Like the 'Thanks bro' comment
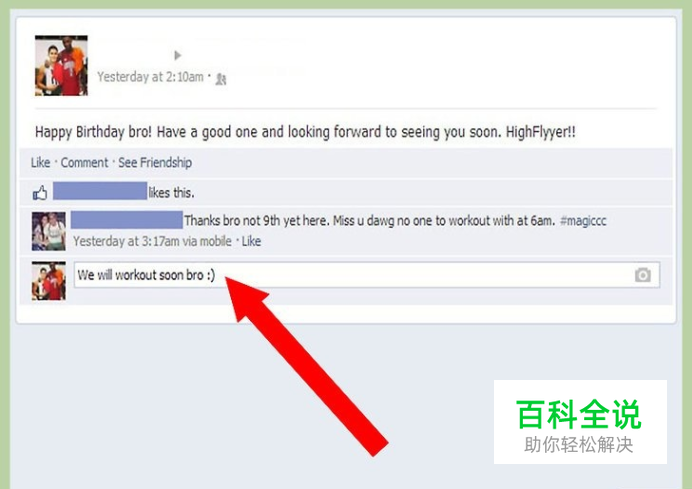Viewport: 692px width, 489px height. pyautogui.click(x=251, y=241)
